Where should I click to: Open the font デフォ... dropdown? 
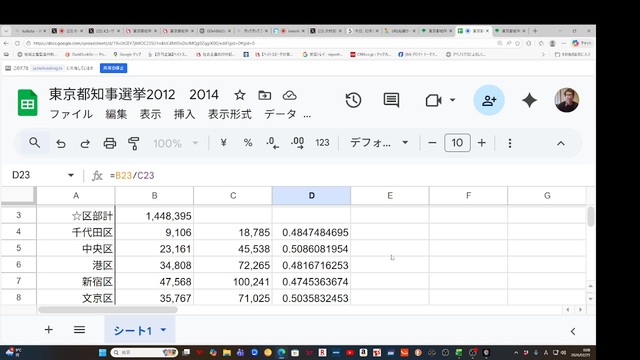(379, 143)
